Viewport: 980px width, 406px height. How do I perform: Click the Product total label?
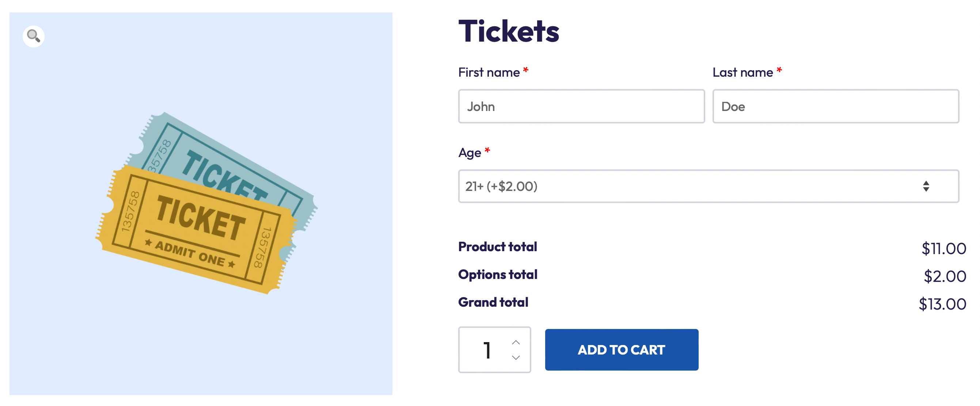497,247
